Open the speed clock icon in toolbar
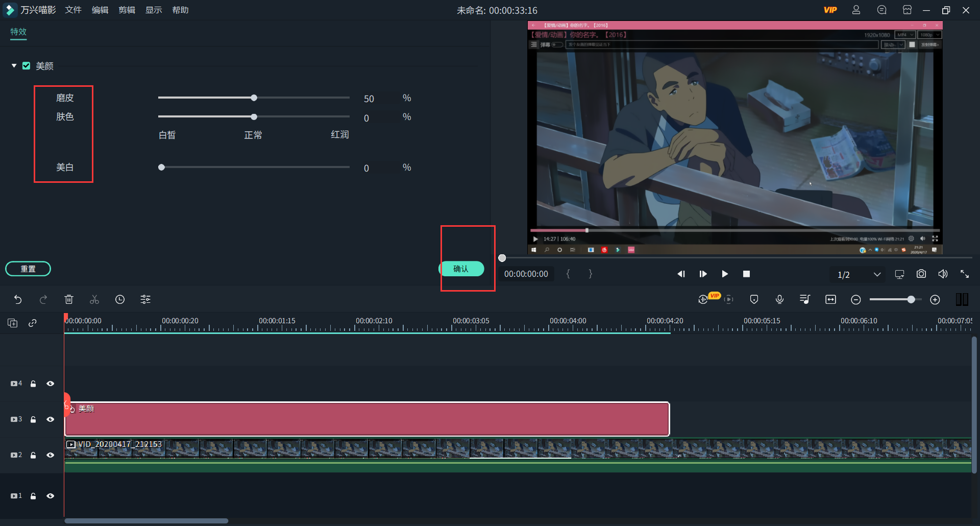The width and height of the screenshot is (980, 526). [x=120, y=300]
